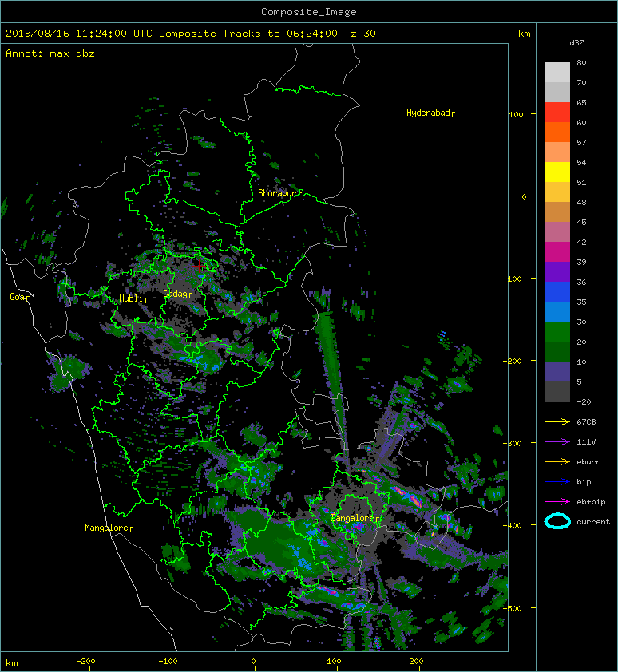
Task: Click the 2019/08/16 11:24:00 UTC timestamp header
Action: [79, 34]
